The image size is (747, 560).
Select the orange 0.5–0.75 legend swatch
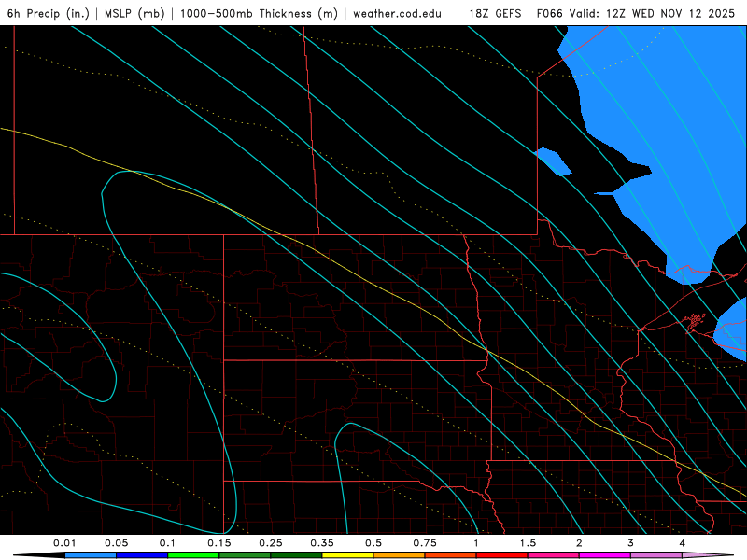click(x=400, y=555)
